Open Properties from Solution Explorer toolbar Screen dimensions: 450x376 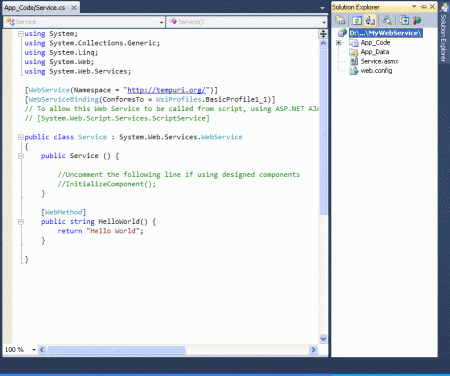click(340, 21)
